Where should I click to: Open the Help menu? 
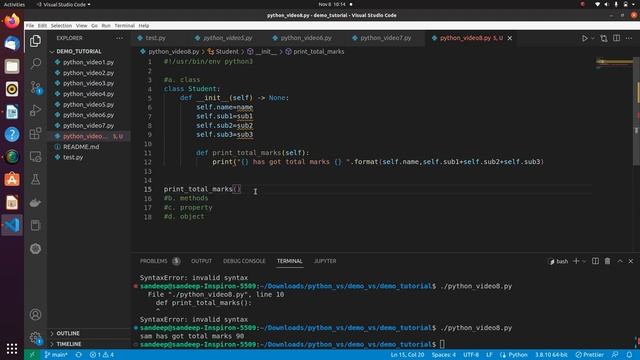(144, 25)
